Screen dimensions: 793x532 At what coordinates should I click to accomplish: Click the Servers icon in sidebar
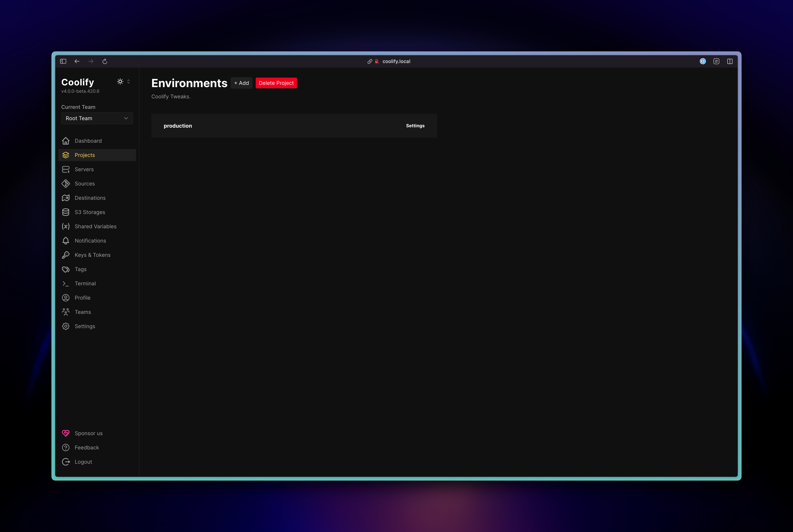(x=66, y=169)
